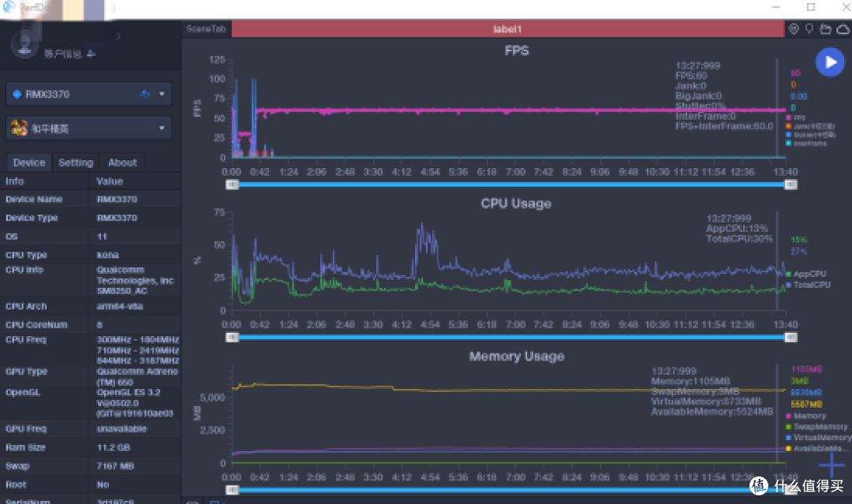Toggle the Jank series legend entry

coord(809,126)
